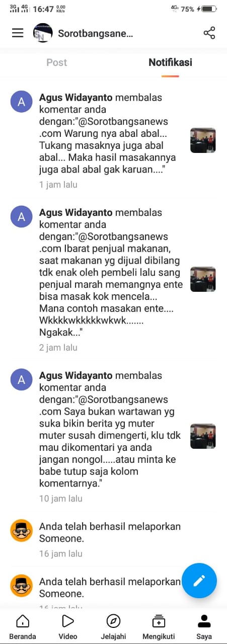Screen dimensions: 227x644
Task: Open thumbnail beside 2 jam lalu notification
Action: tap(203, 279)
